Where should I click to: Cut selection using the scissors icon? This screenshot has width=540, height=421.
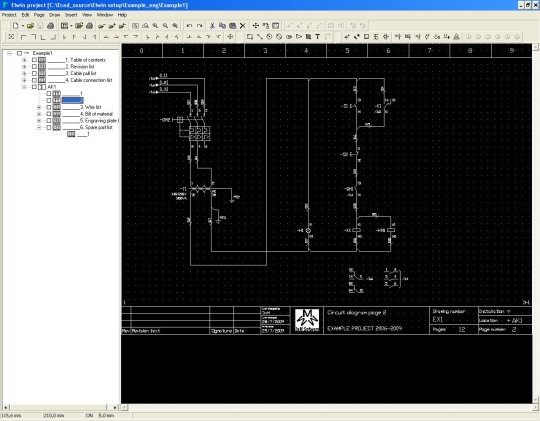(212, 25)
